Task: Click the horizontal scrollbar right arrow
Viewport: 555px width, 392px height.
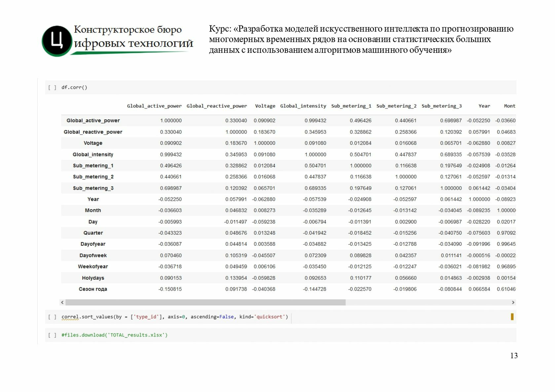Action: [x=513, y=303]
